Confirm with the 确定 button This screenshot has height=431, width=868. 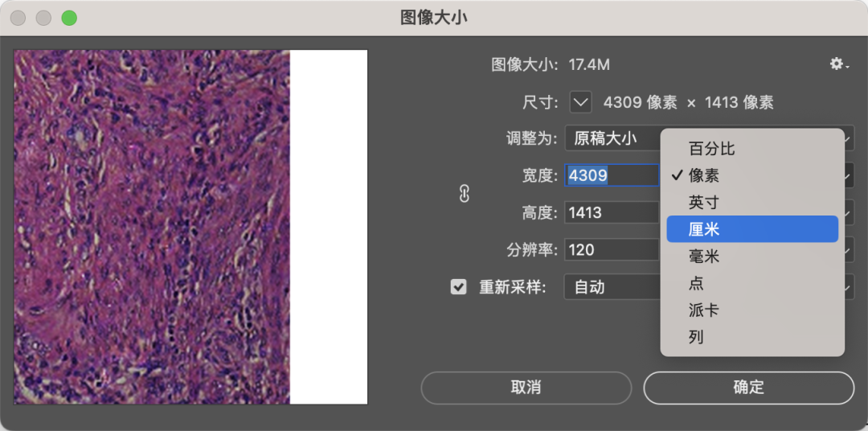748,388
